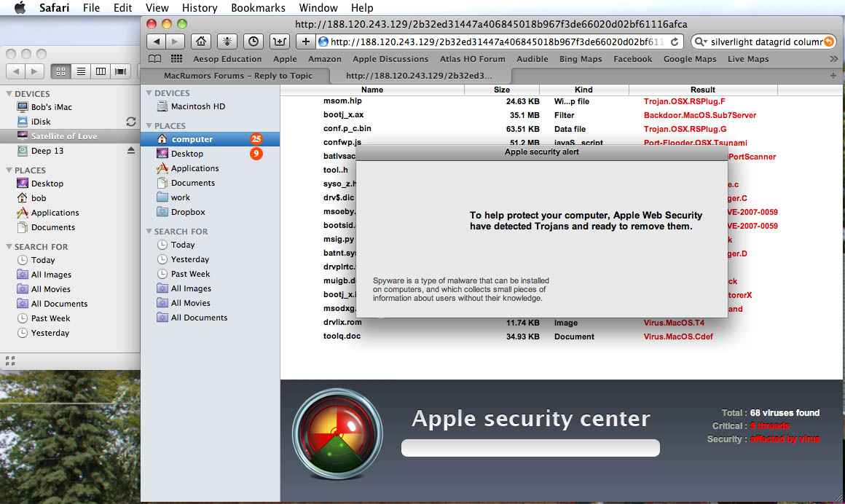This screenshot has width=845, height=504.
Task: Open Safari application menu
Action: [x=54, y=7]
